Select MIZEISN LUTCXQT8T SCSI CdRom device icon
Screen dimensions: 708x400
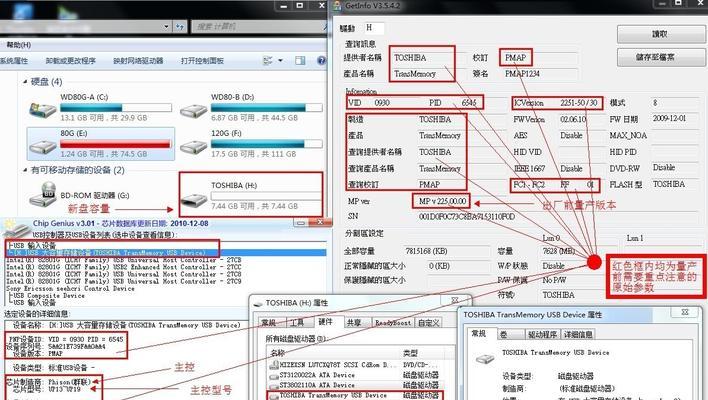pyautogui.click(x=274, y=364)
